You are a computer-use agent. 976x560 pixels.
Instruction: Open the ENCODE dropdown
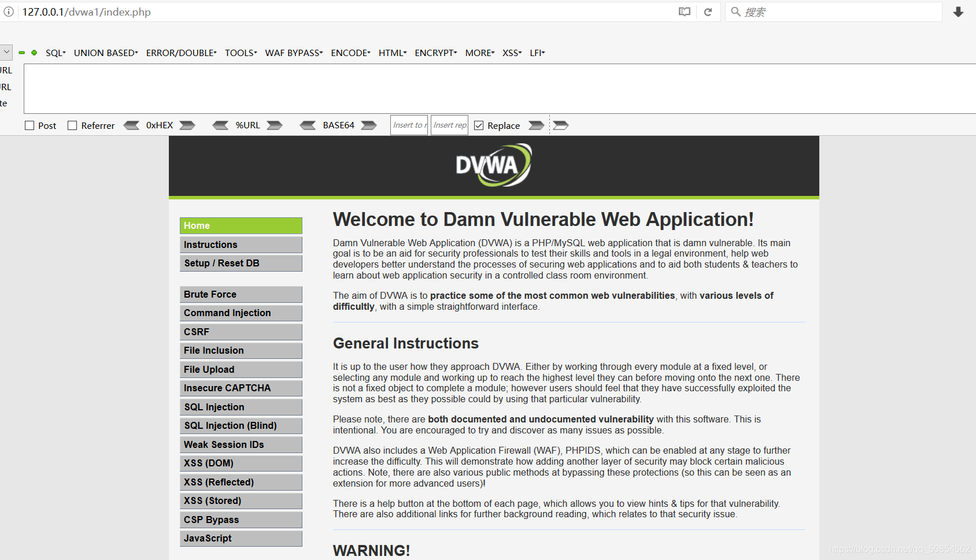(351, 53)
